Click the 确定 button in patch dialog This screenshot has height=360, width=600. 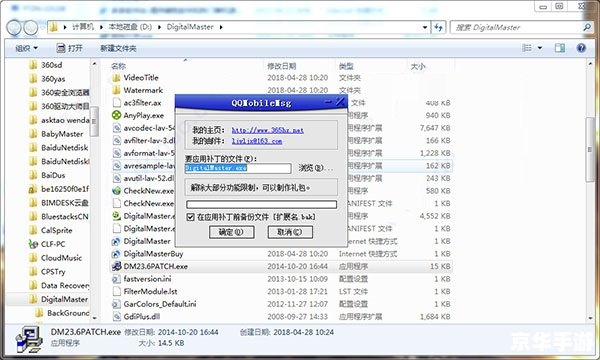(232, 232)
